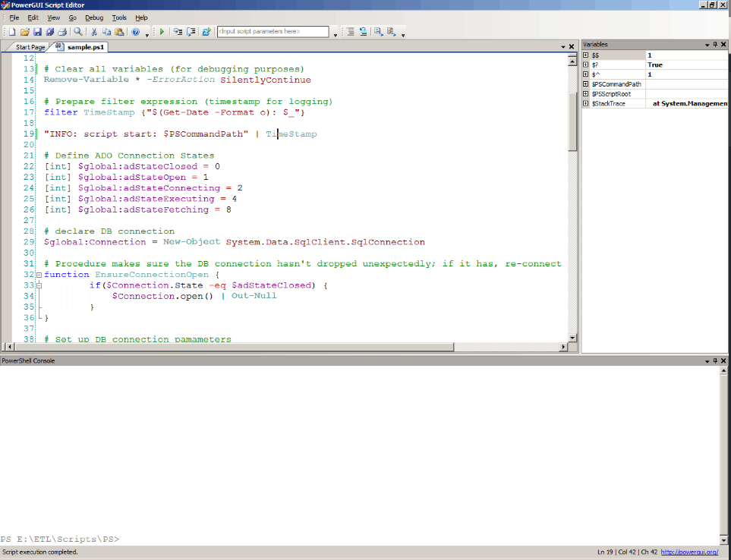The image size is (731, 560).
Task: Toggle auto-hide pin on PowerShell Console panel
Action: click(x=715, y=360)
